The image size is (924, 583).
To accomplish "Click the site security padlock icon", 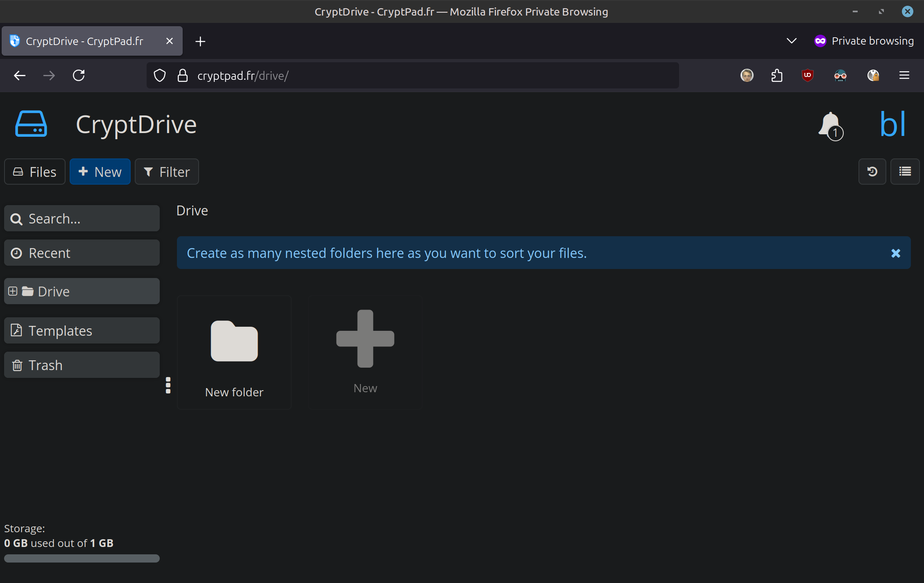I will pos(183,75).
